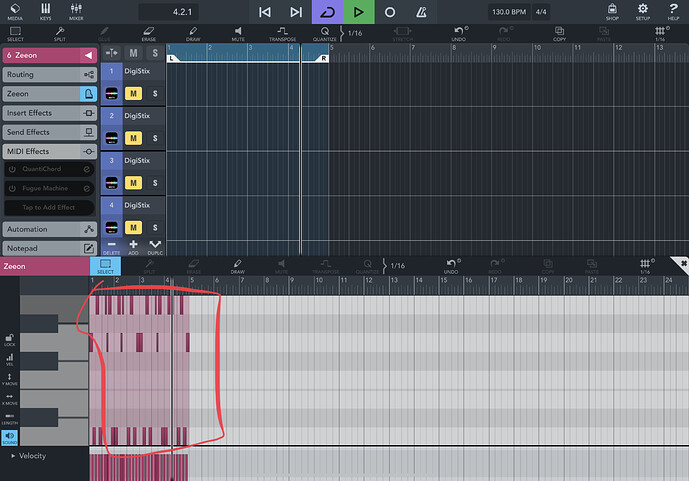Open the MIDI editor 1/16 quantize value
Image resolution: width=689 pixels, height=481 pixels.
(x=398, y=266)
